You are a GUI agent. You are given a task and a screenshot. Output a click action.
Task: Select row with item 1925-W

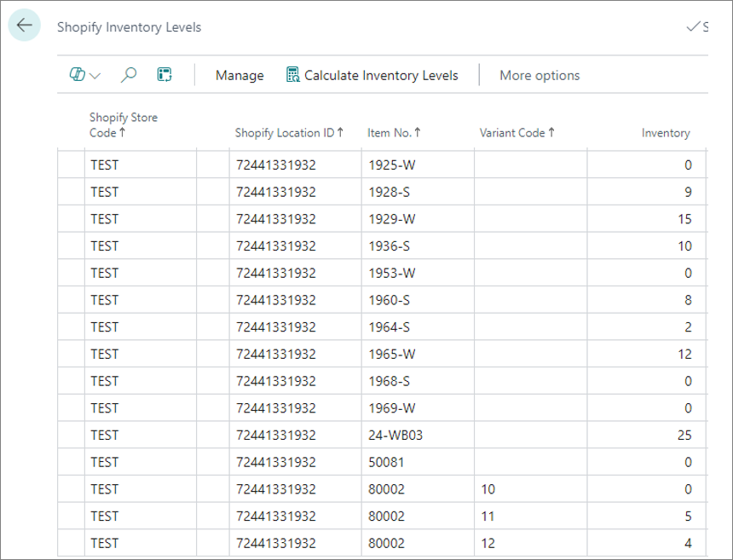pos(382,165)
